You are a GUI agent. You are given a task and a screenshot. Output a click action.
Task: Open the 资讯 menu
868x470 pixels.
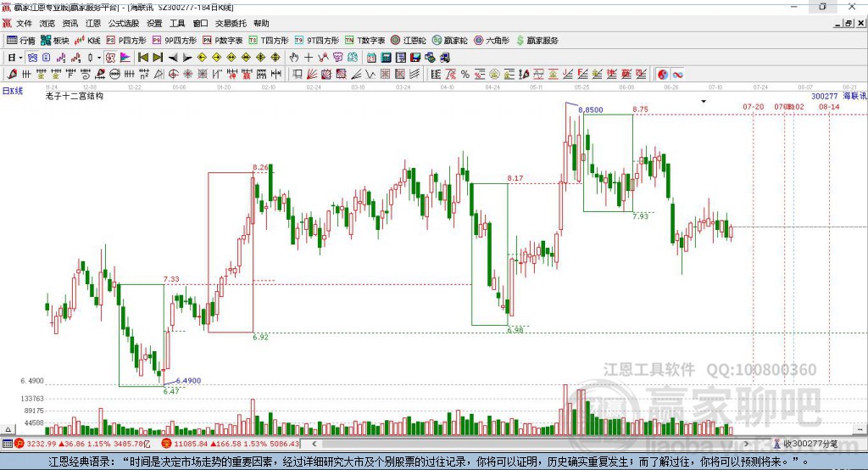click(70, 23)
